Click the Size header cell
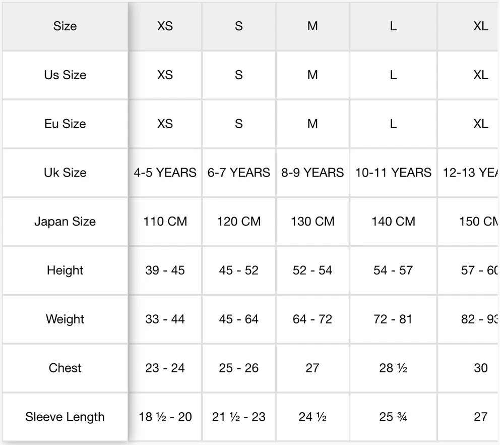 click(65, 26)
